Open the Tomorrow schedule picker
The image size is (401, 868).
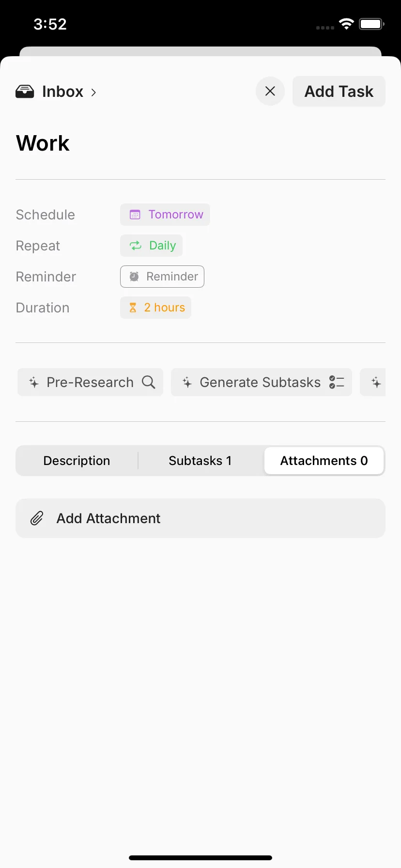[165, 215]
